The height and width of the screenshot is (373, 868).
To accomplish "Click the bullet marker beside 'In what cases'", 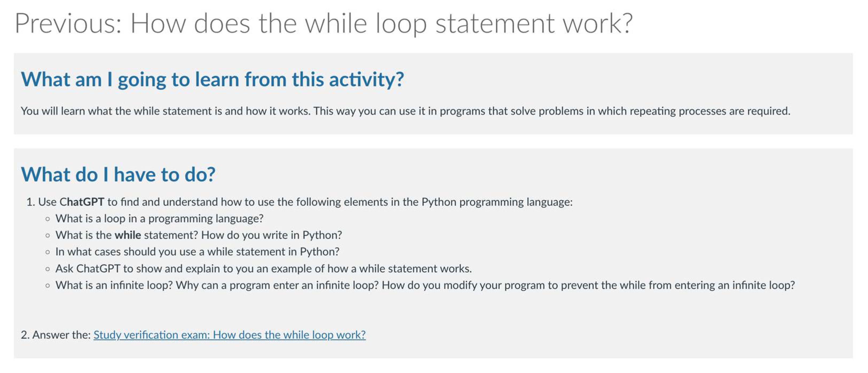I will (48, 252).
